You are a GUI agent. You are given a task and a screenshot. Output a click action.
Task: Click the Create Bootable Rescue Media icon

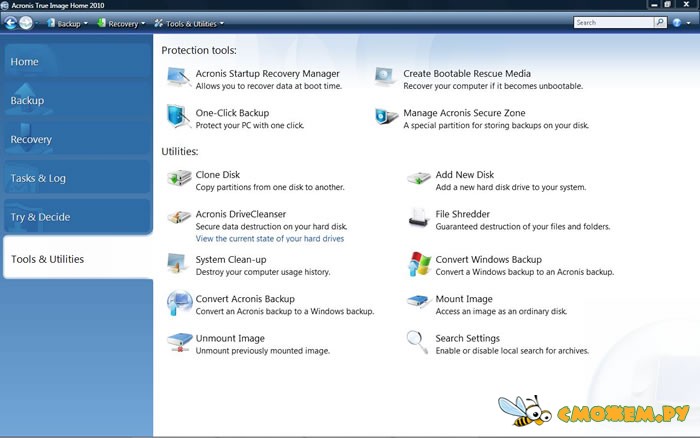[x=385, y=77]
